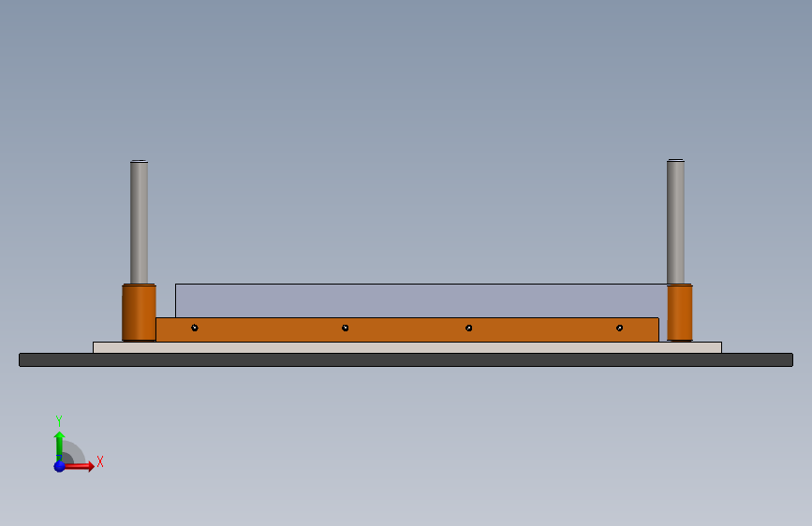The image size is (812, 526).
Task: Select the dark gray bottom plate
Action: click(406, 359)
